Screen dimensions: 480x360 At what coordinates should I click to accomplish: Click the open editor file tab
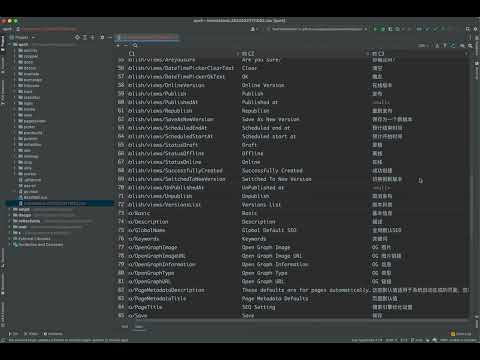[148, 37]
